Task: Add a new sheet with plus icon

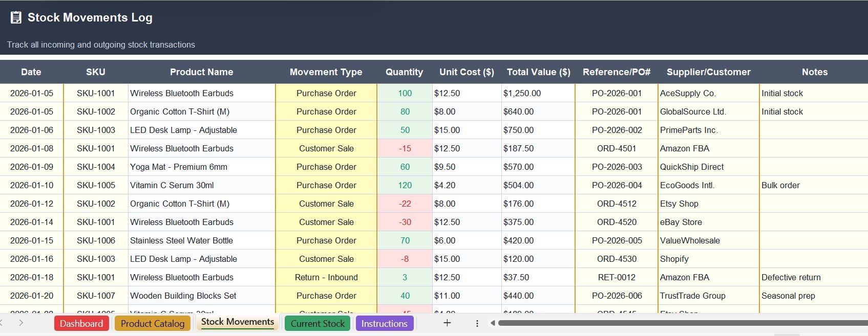Action: (447, 323)
